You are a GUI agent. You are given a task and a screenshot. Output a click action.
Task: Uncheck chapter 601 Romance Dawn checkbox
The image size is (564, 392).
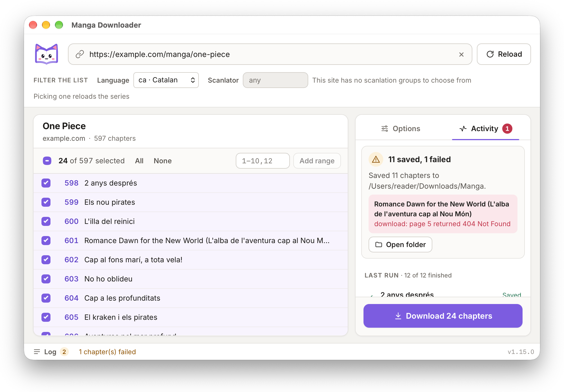tap(46, 241)
